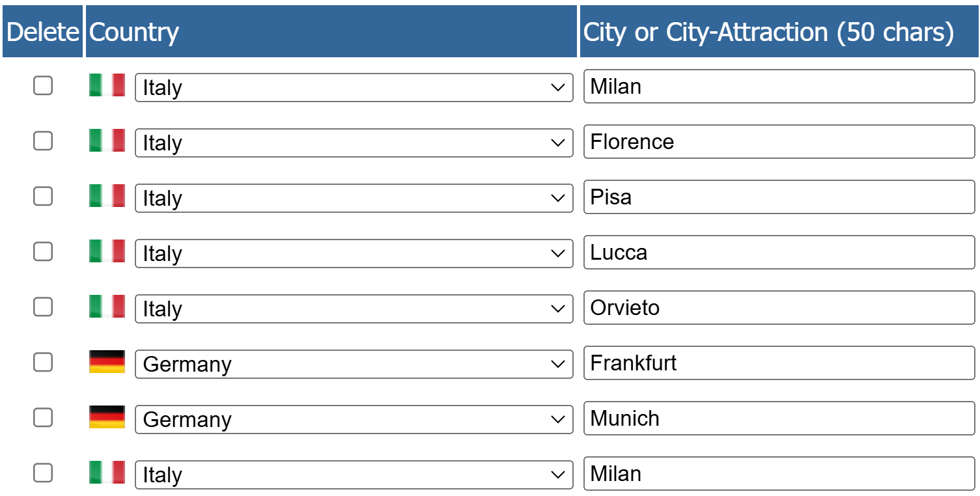Open the country dropdown for Pisa row
Screen dimensions: 980x496
coord(354,198)
